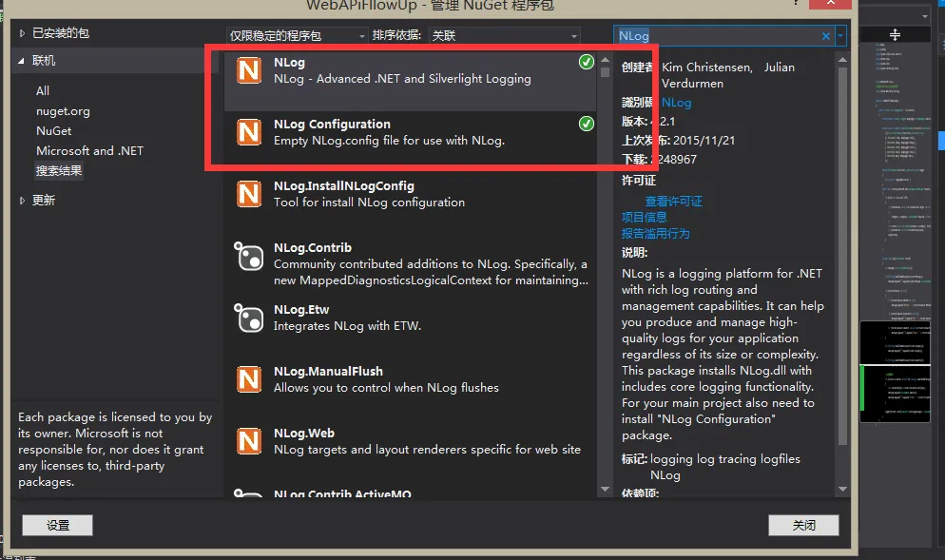This screenshot has width=945, height=560.
Task: Select the NLog.Web package title
Action: 304,434
